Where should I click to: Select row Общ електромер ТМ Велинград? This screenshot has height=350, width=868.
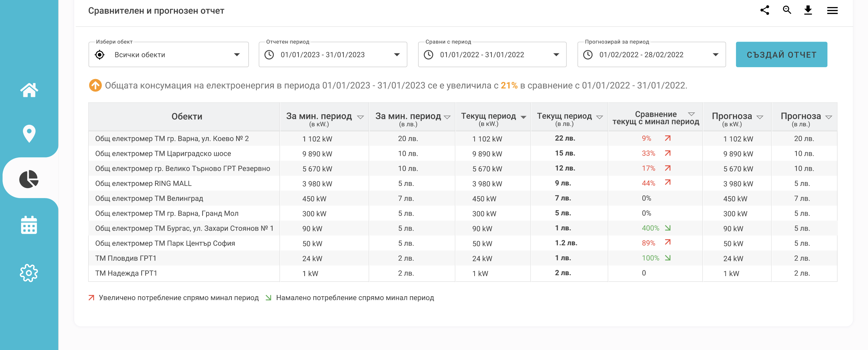pos(463,198)
